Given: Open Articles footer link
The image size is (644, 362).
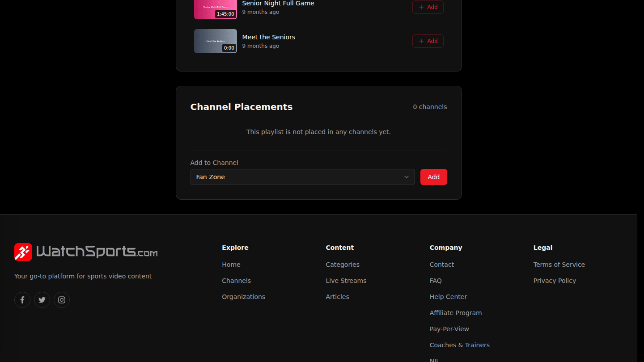Looking at the screenshot, I should (x=338, y=297).
